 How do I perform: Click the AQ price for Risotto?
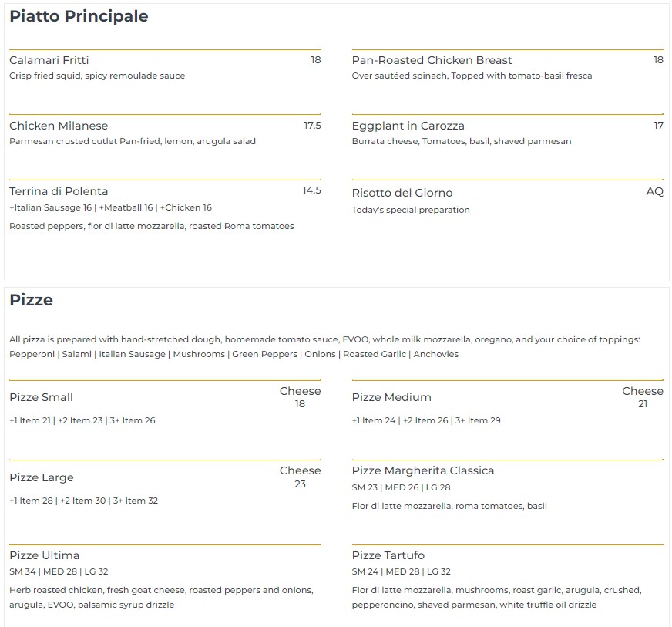coord(654,191)
